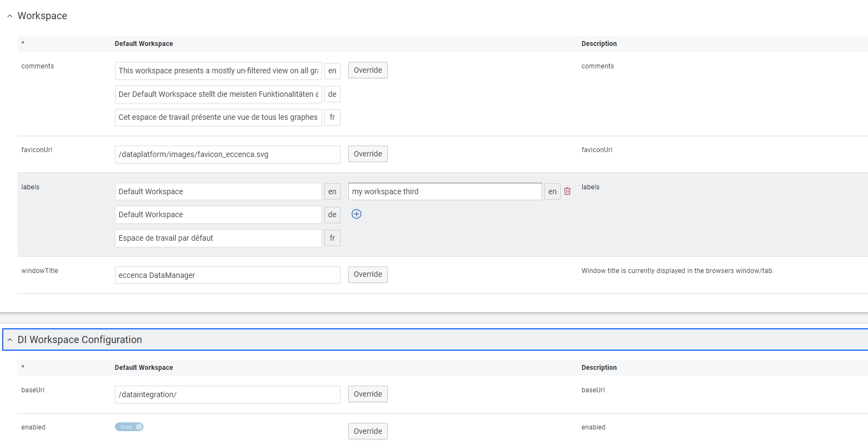Change language tag 'en' of override label

click(x=553, y=191)
